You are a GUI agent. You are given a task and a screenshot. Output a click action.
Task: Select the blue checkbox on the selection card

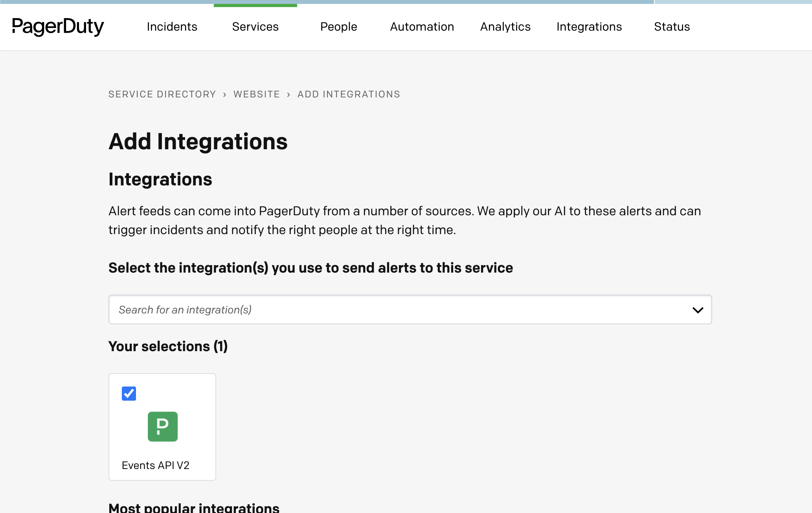pyautogui.click(x=128, y=394)
